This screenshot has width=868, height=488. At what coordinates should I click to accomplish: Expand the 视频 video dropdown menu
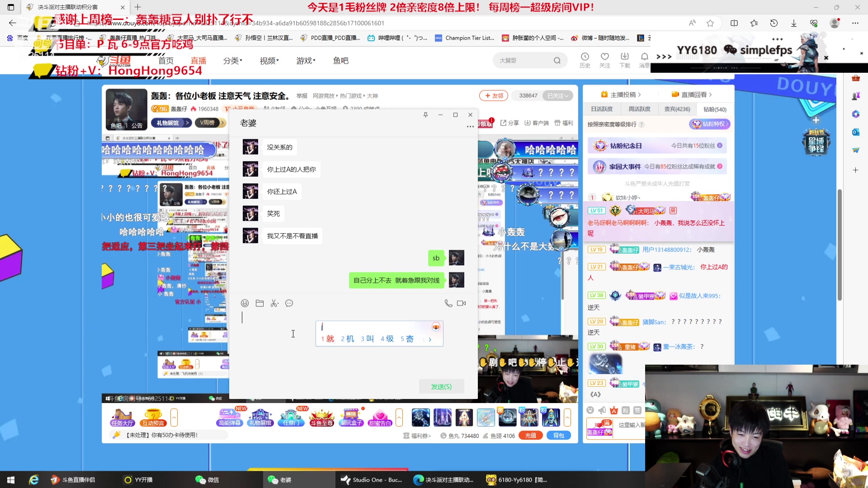pyautogui.click(x=269, y=60)
